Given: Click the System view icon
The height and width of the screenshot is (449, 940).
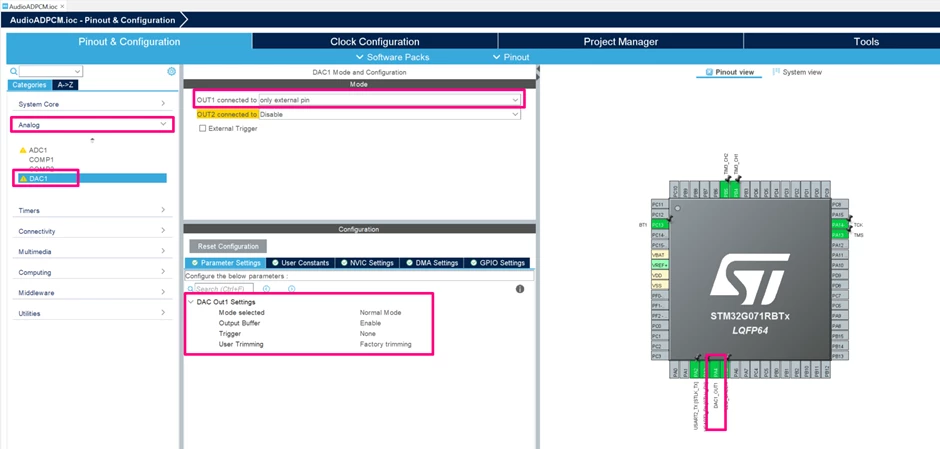Looking at the screenshot, I should pyautogui.click(x=776, y=72).
